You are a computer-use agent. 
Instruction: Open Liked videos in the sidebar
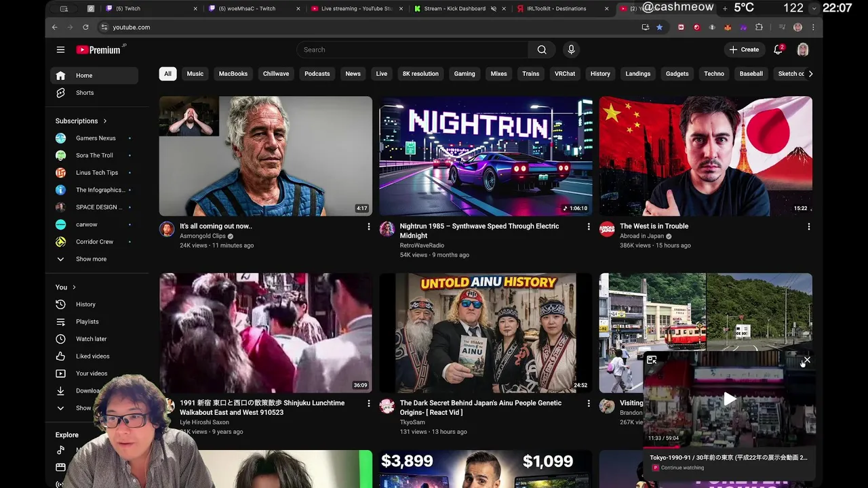pyautogui.click(x=94, y=356)
